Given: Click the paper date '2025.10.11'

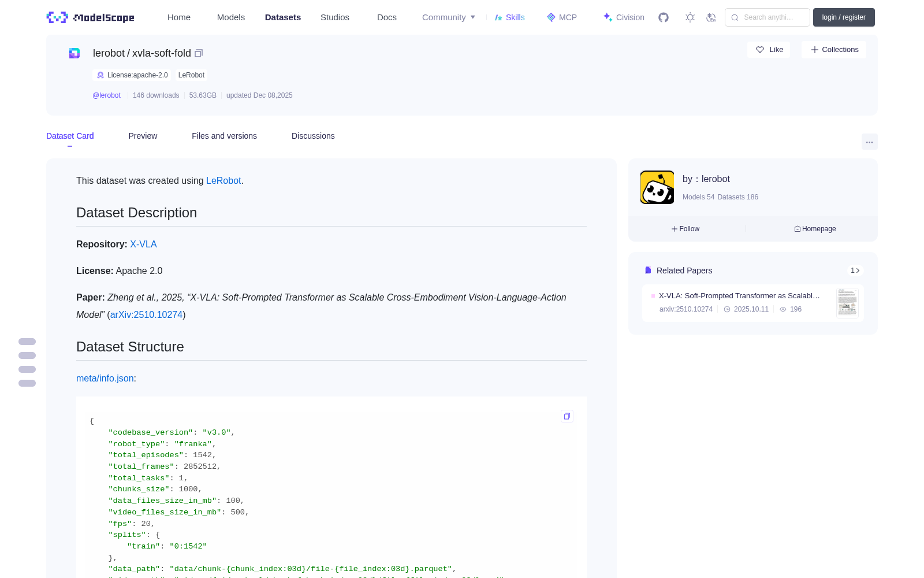Looking at the screenshot, I should 751,309.
